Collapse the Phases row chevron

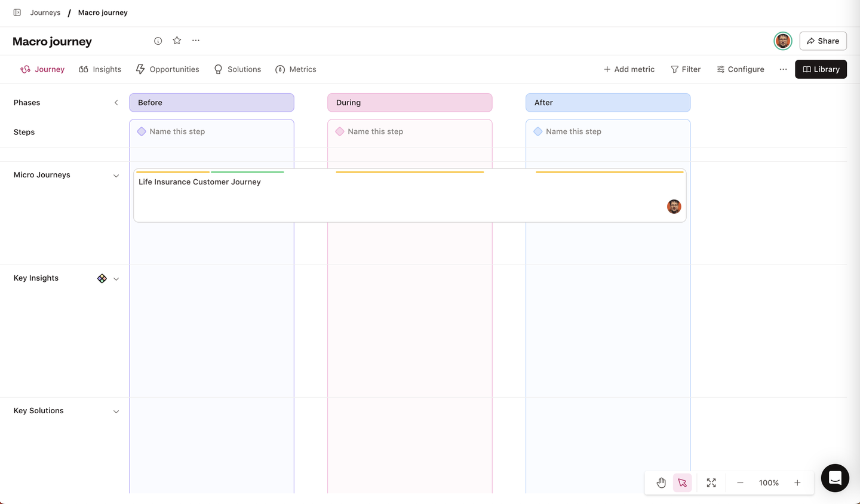116,103
